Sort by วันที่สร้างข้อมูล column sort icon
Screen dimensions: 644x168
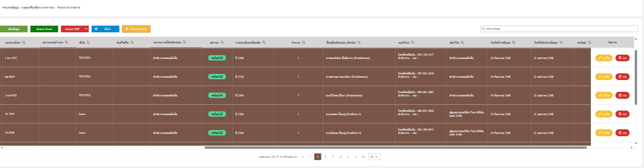tap(514, 43)
